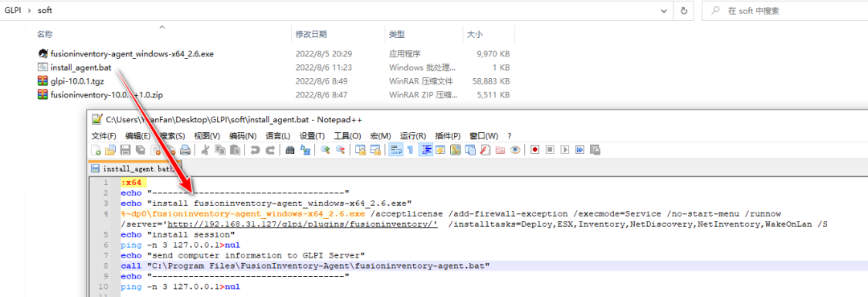Open the user defined language icon
The image size is (868, 297).
pyautogui.click(x=440, y=150)
